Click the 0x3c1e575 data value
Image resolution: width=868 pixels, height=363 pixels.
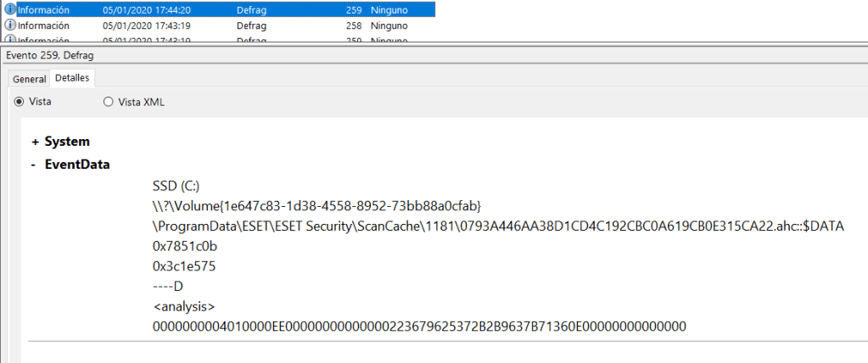coord(183,266)
